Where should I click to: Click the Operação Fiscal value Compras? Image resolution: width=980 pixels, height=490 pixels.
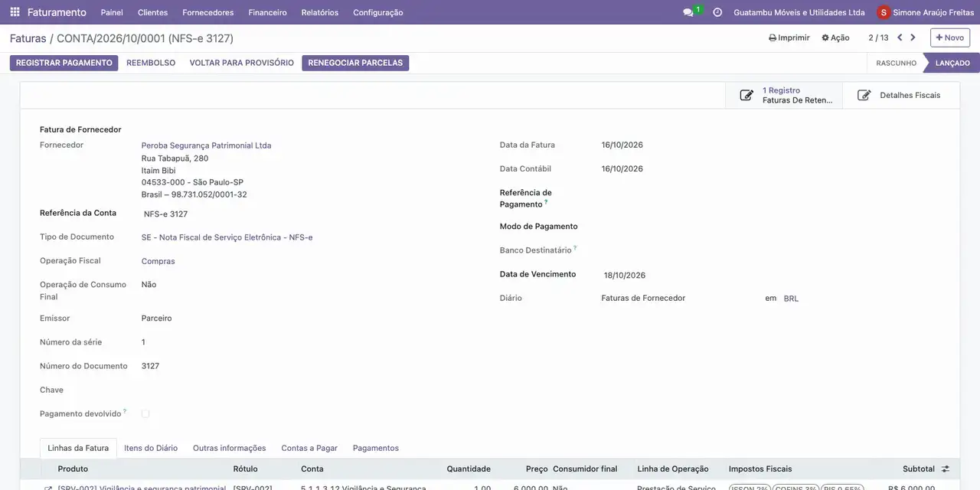158,261
